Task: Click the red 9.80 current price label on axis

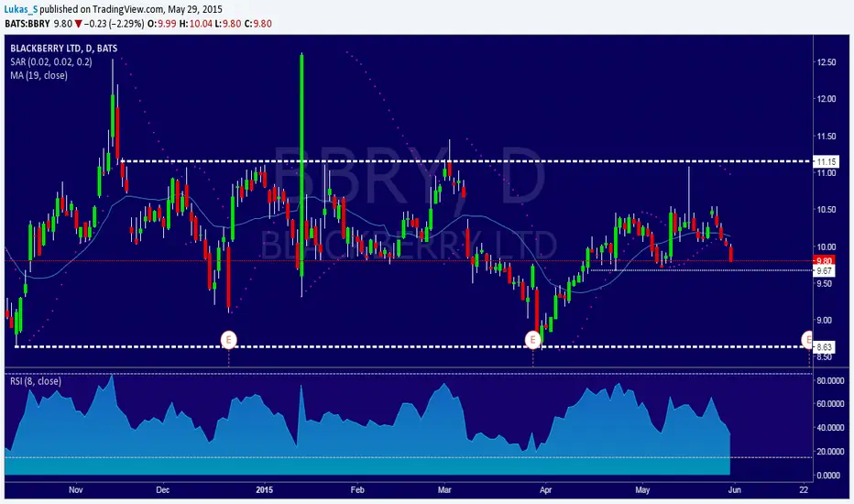Action: click(824, 261)
